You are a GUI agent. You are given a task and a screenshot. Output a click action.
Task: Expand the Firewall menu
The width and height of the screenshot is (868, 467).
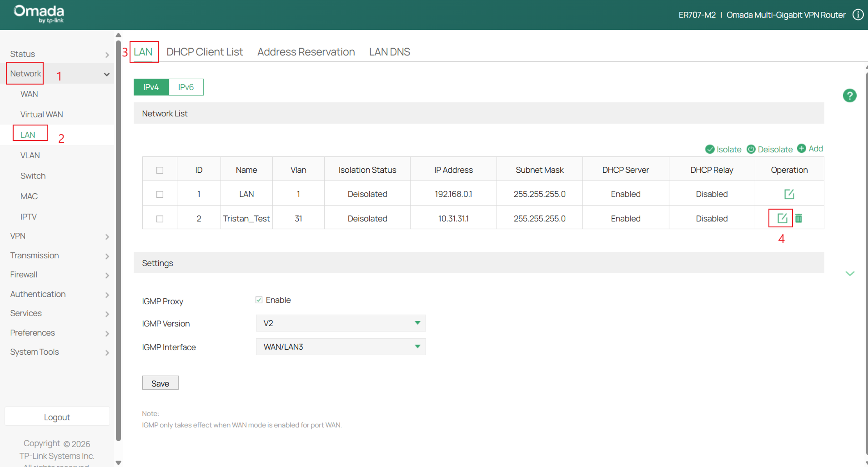click(x=57, y=275)
